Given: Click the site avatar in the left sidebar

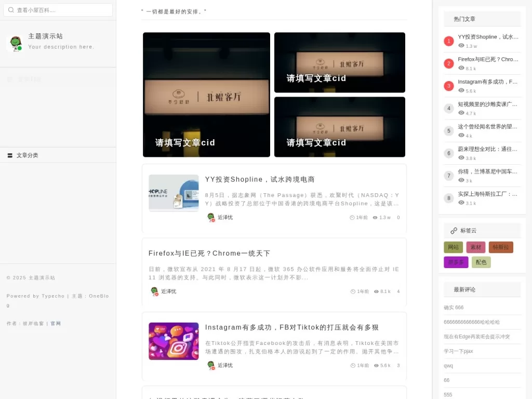Looking at the screenshot, I should pyautogui.click(x=16, y=44).
